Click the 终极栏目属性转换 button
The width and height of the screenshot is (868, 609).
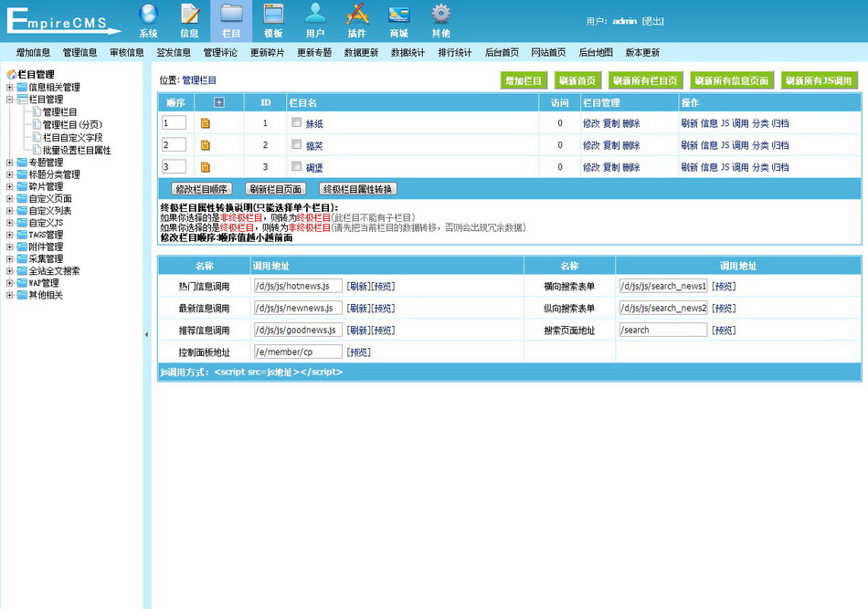[357, 189]
